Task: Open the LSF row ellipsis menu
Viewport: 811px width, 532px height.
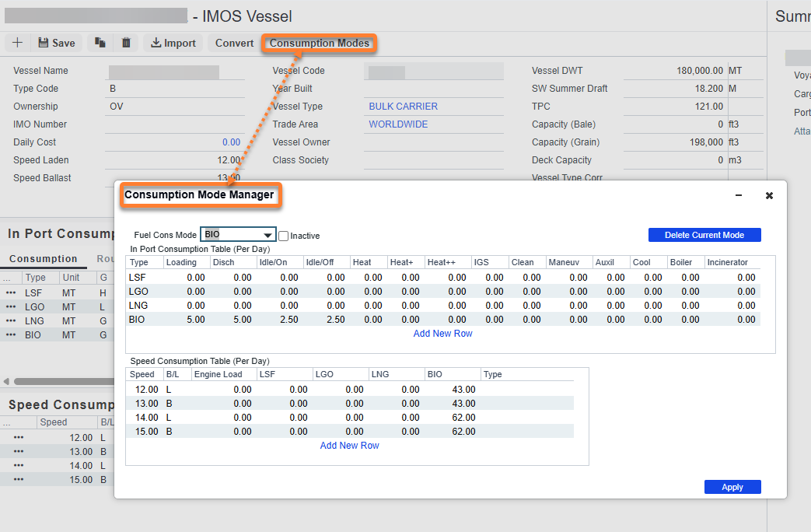Action: coord(11,292)
